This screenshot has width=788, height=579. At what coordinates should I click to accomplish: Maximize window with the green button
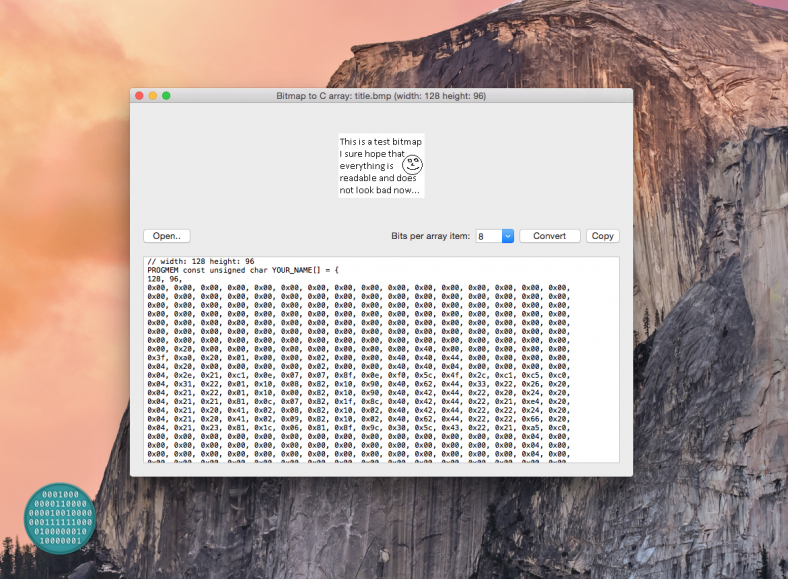pyautogui.click(x=166, y=96)
